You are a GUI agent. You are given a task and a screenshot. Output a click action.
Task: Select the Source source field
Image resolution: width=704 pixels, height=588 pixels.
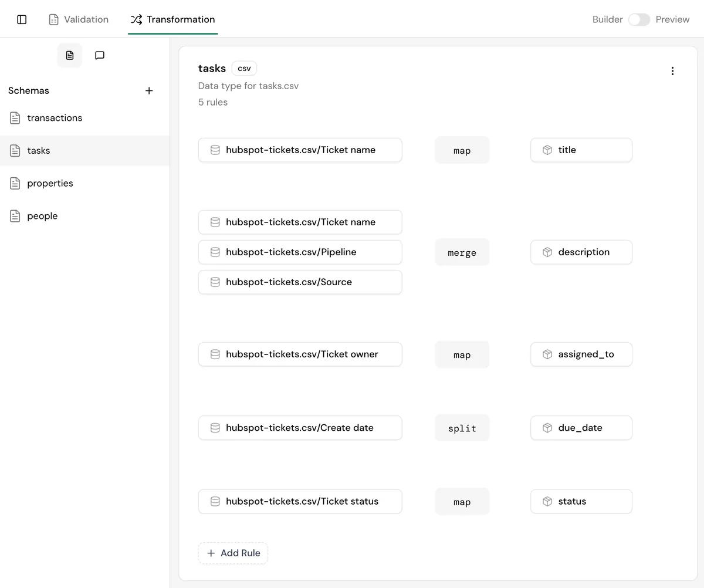tap(300, 282)
